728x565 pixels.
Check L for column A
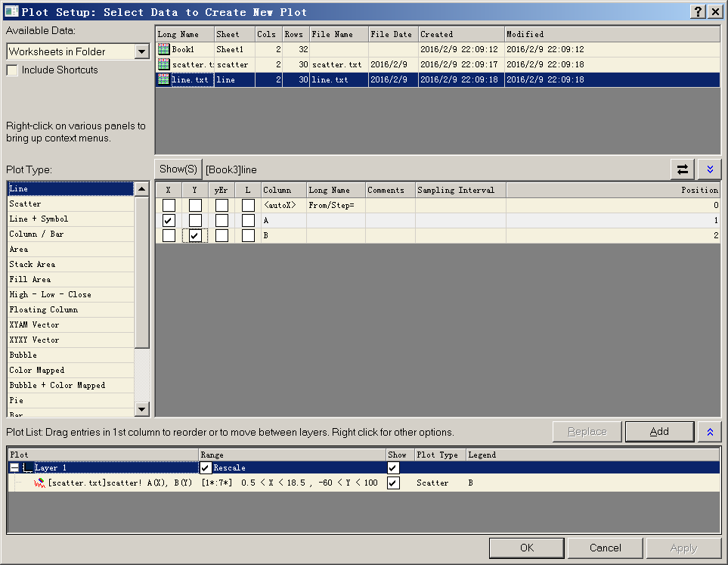coord(248,220)
